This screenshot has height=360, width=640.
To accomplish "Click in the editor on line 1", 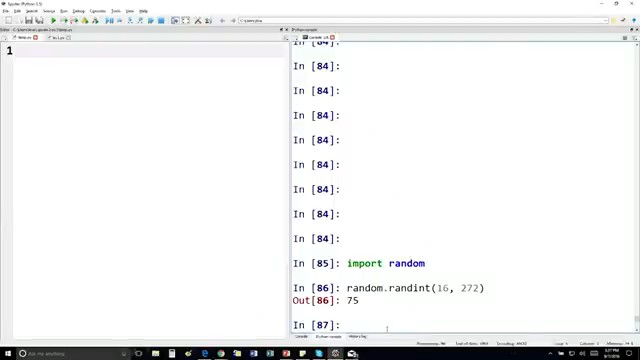I will [150, 51].
